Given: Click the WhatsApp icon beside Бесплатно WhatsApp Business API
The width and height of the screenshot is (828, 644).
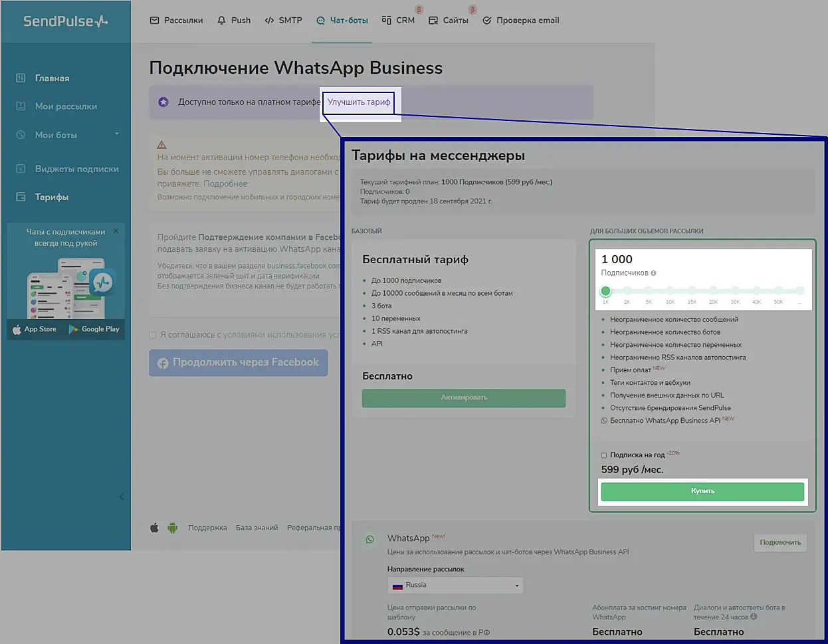Looking at the screenshot, I should pos(604,421).
